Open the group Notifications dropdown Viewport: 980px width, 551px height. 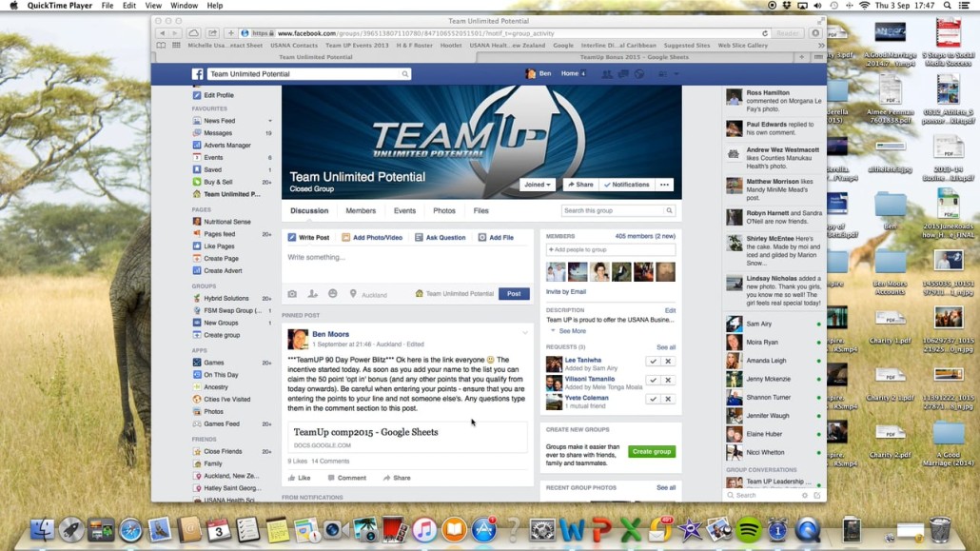(627, 185)
